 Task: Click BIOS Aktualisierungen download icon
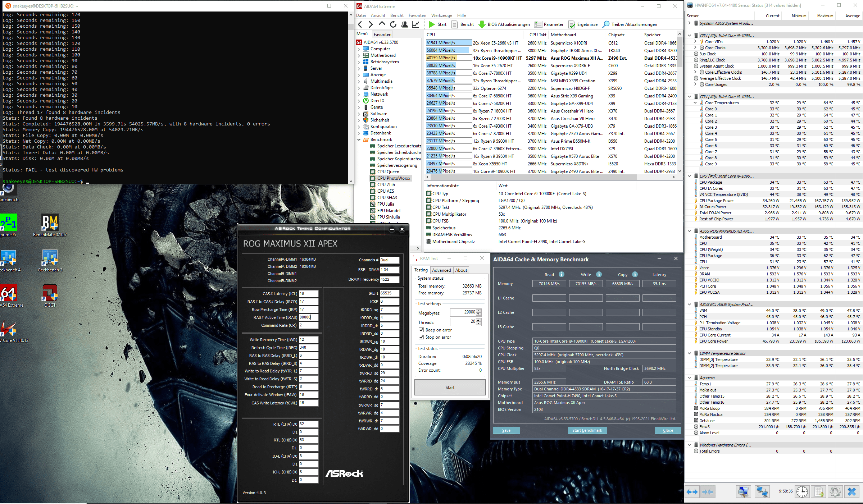(482, 24)
